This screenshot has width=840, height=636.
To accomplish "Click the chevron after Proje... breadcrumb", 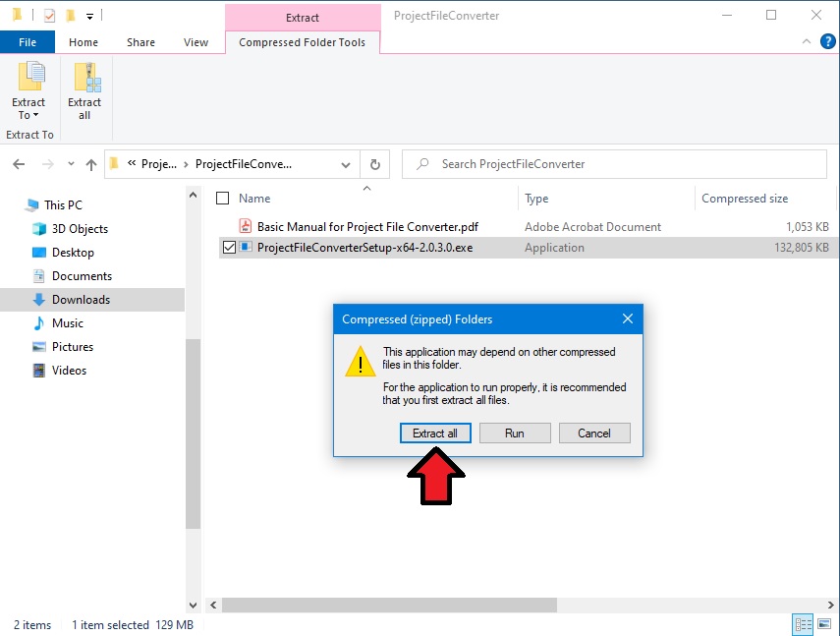I will [186, 164].
